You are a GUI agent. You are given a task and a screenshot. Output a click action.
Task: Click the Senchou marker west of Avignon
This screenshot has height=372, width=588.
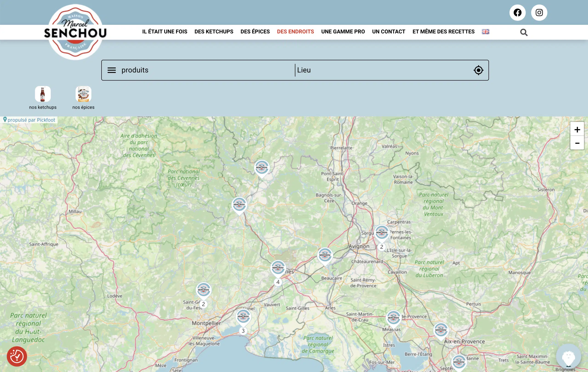(x=325, y=256)
